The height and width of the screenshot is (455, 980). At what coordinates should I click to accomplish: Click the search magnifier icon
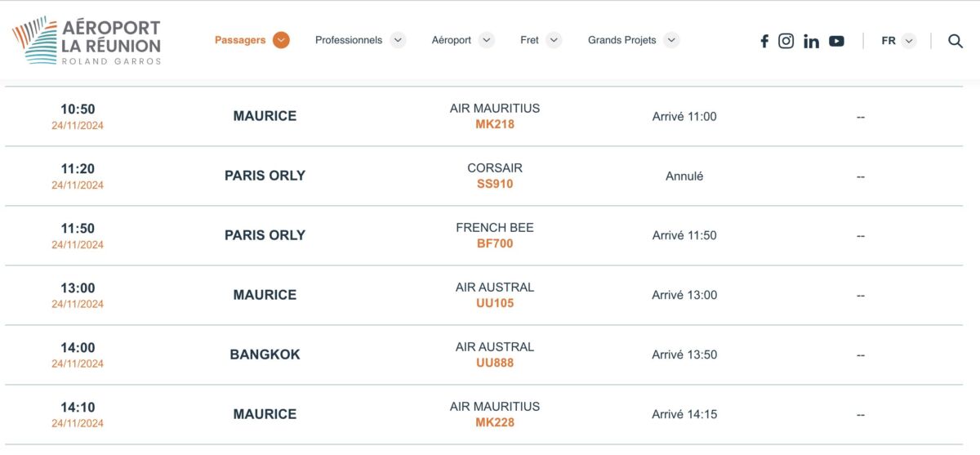coord(955,41)
